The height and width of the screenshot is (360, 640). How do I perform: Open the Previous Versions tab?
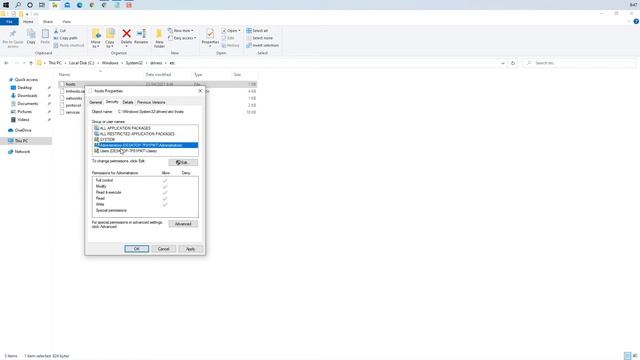click(x=151, y=102)
